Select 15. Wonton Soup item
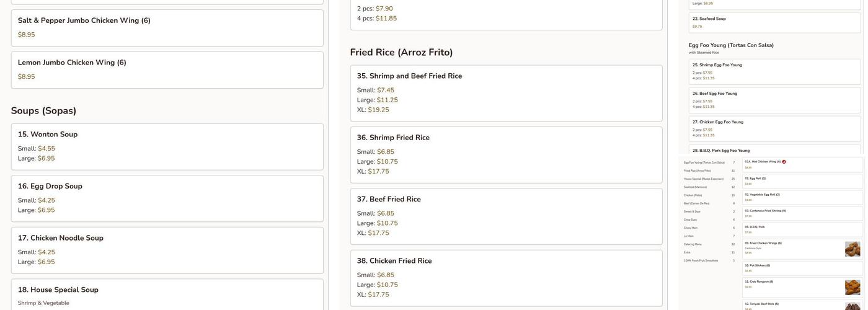This screenshot has height=310, width=868. coord(167,146)
